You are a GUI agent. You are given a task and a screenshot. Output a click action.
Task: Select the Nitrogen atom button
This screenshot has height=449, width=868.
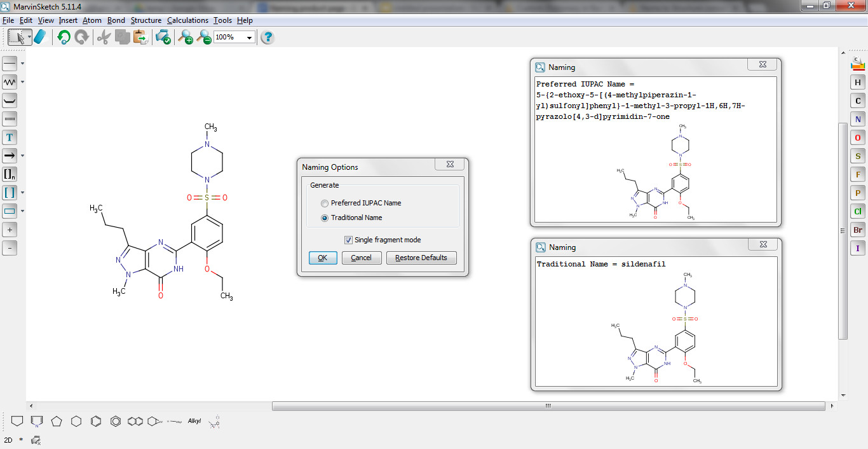pos(857,119)
